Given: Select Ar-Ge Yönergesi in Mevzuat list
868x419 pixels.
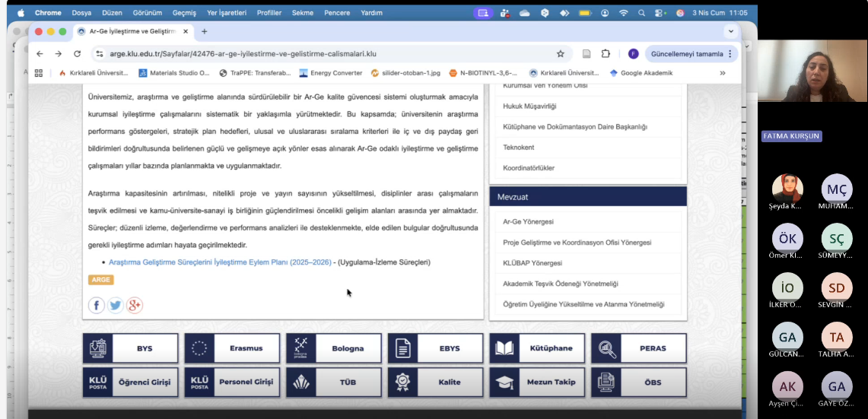Looking at the screenshot, I should [x=528, y=222].
